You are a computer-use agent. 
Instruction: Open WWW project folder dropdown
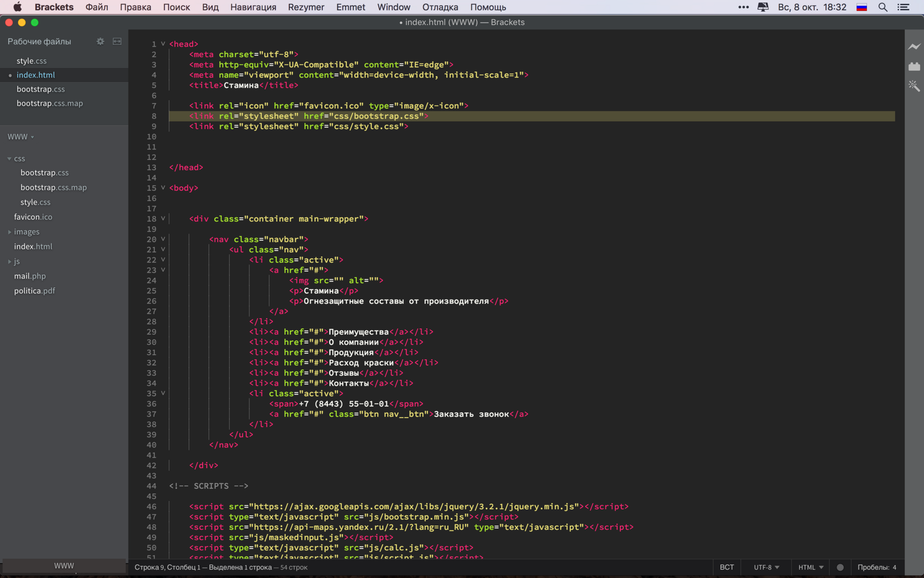pyautogui.click(x=21, y=137)
